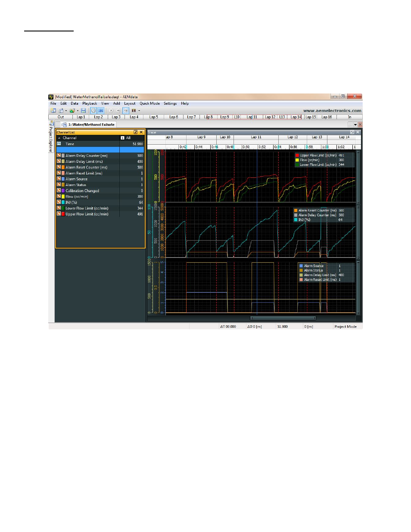411x532 pixels.
Task: Click INJ (%) graph icon
Action: [59, 202]
